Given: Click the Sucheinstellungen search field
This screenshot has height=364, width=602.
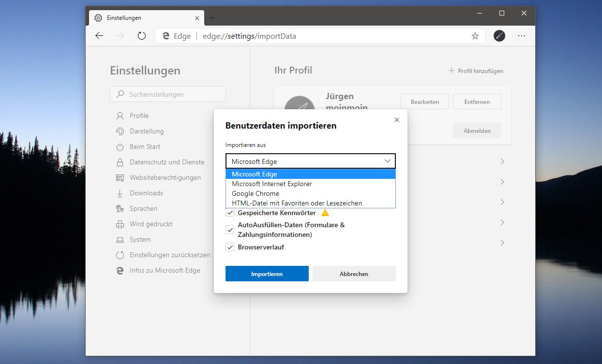Looking at the screenshot, I should [168, 94].
